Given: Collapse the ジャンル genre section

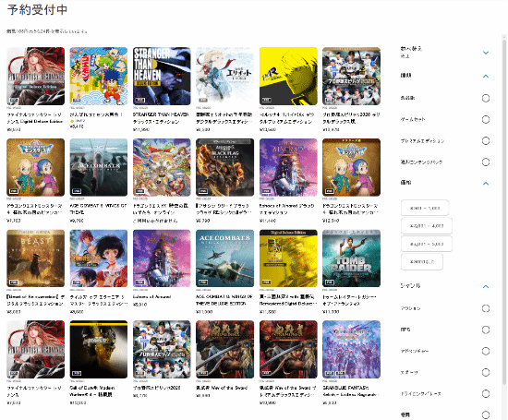Looking at the screenshot, I should point(485,286).
